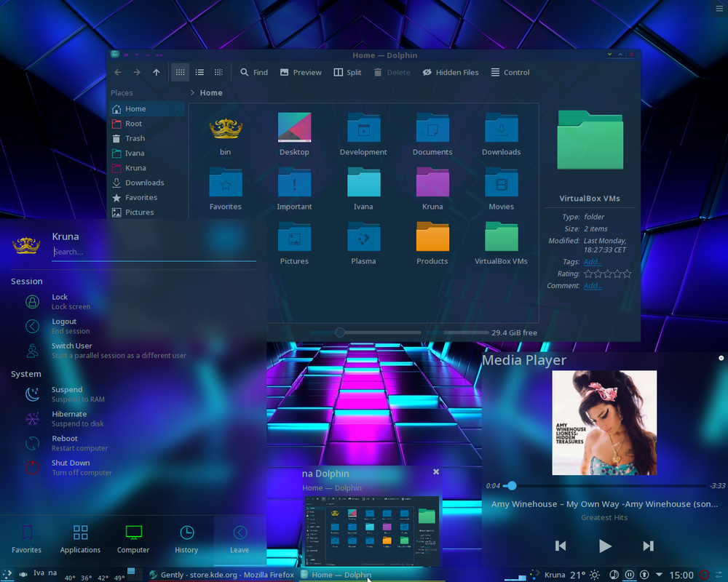Open Downloads in Places panel
Image resolution: width=728 pixels, height=582 pixels.
(147, 183)
